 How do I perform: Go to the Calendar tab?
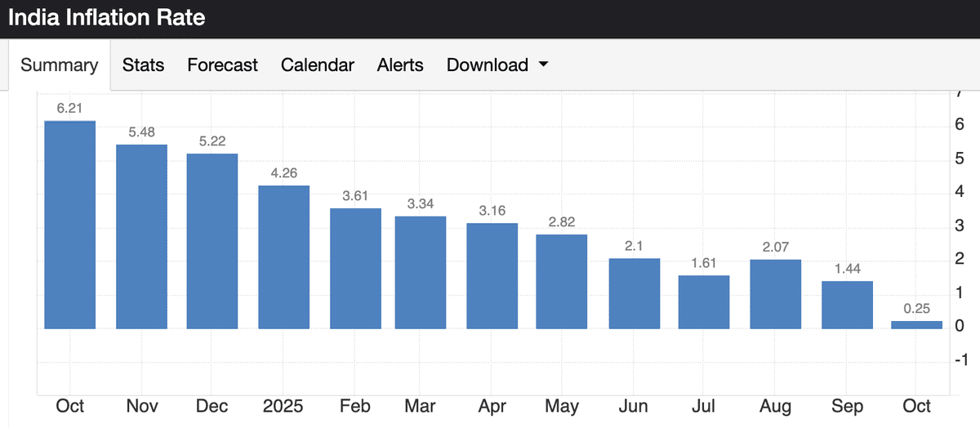(317, 65)
